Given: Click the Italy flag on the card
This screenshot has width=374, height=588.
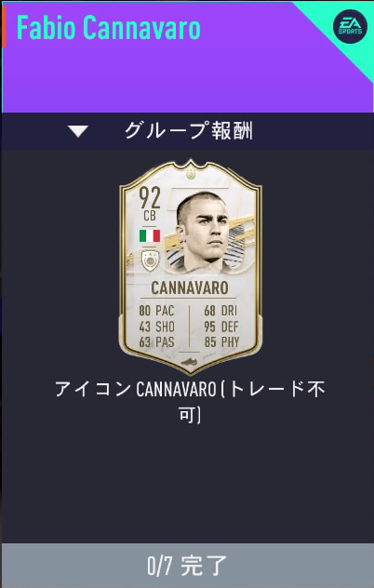Looking at the screenshot, I should coord(150,236).
